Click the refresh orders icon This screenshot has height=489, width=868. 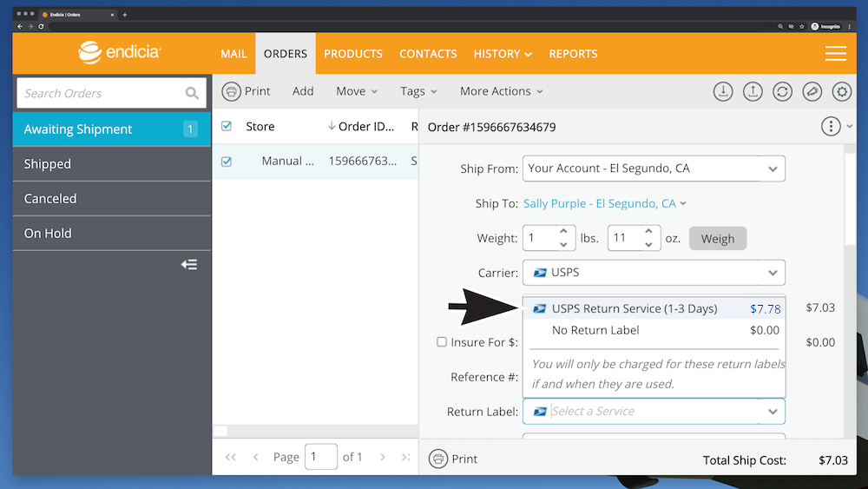782,91
